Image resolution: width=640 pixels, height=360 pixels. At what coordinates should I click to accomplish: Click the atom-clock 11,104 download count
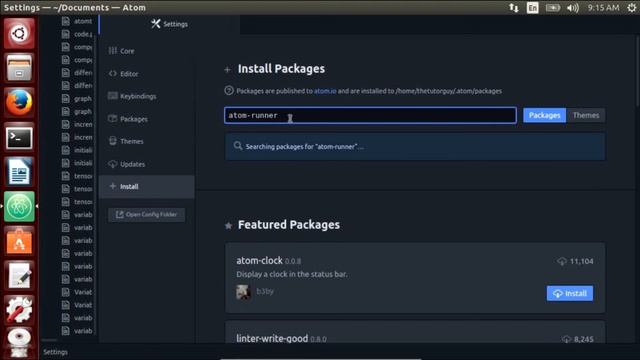pos(581,261)
